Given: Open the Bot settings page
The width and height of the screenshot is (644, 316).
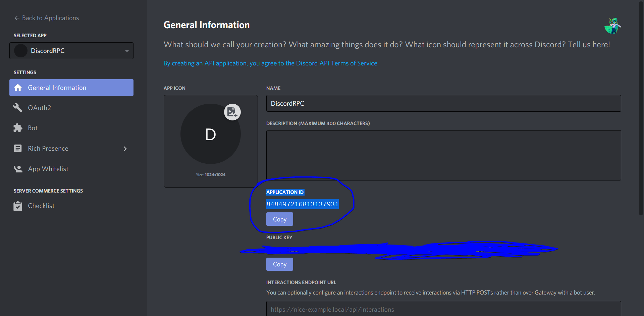Looking at the screenshot, I should pos(33,128).
